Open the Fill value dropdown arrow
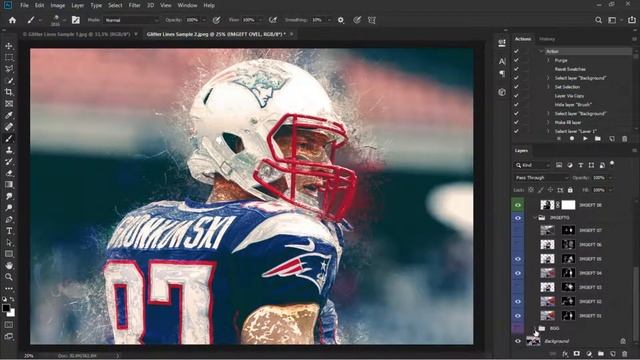 (610, 190)
